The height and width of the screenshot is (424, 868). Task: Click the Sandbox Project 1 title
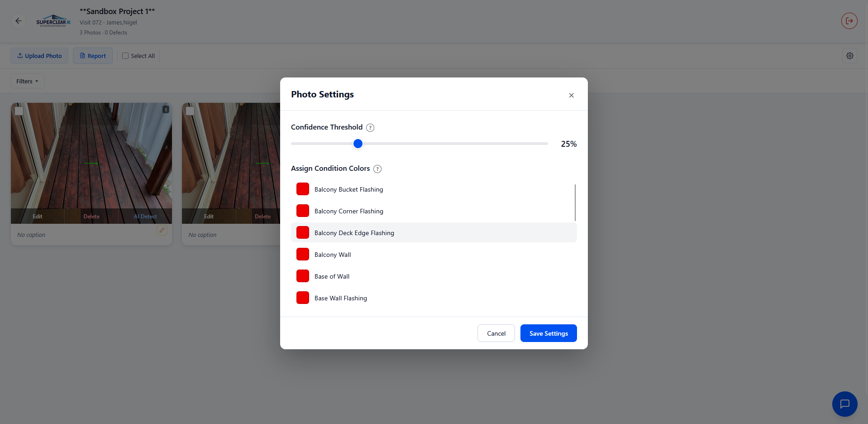pos(117,11)
